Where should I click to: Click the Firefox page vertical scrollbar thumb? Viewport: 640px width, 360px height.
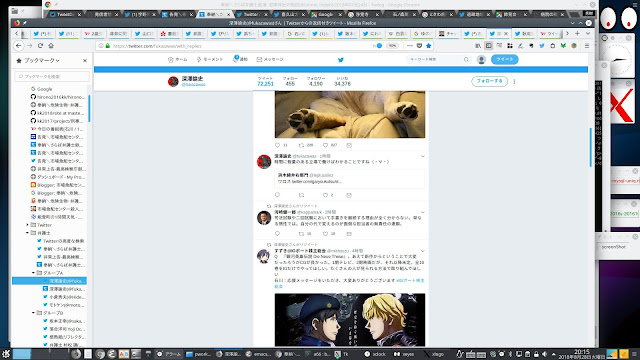coord(590,147)
